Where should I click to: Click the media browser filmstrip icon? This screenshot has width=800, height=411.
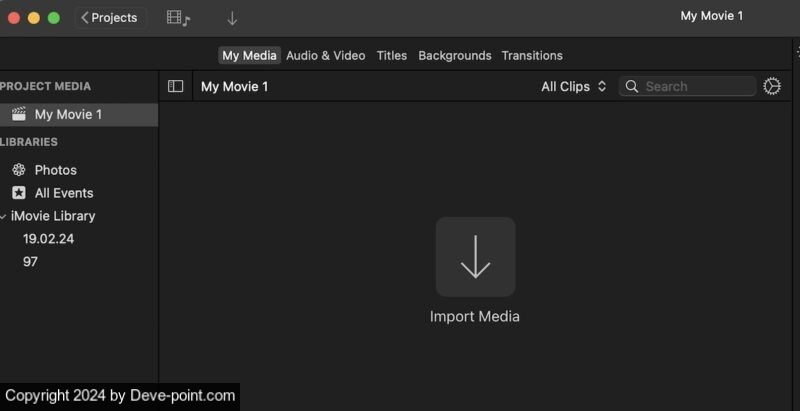(178, 18)
